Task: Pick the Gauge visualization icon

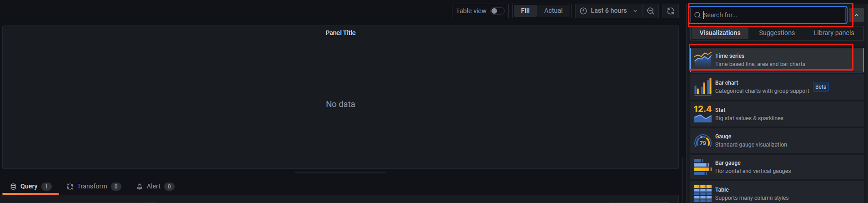Action: [x=702, y=141]
